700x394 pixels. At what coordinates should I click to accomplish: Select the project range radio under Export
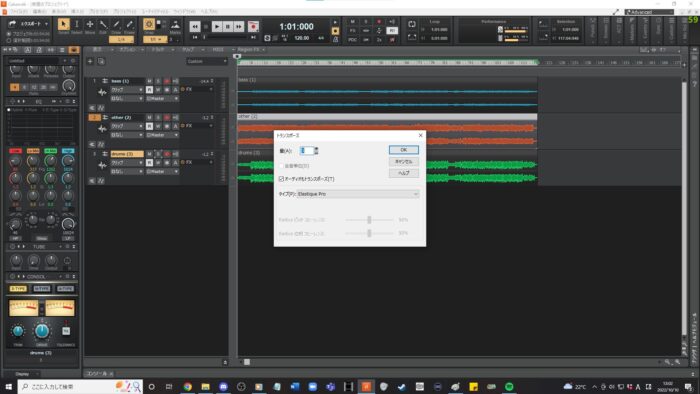point(9,34)
